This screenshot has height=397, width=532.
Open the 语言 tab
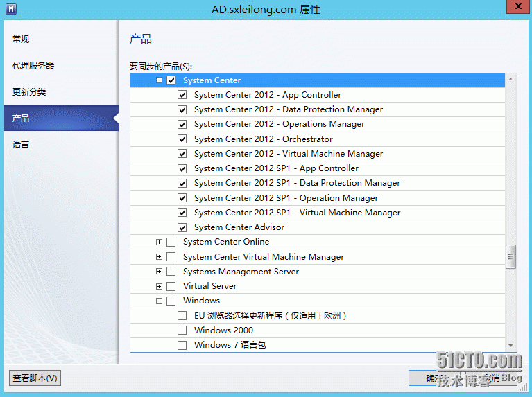tap(21, 144)
